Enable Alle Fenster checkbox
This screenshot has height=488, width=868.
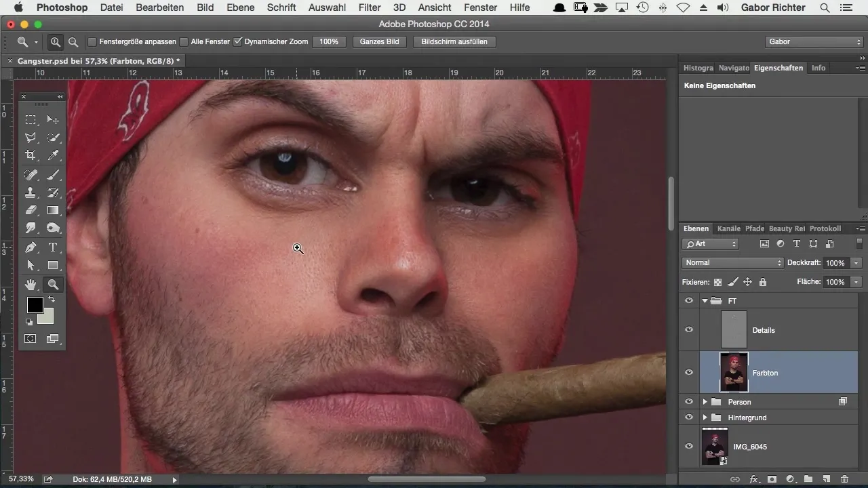[184, 42]
